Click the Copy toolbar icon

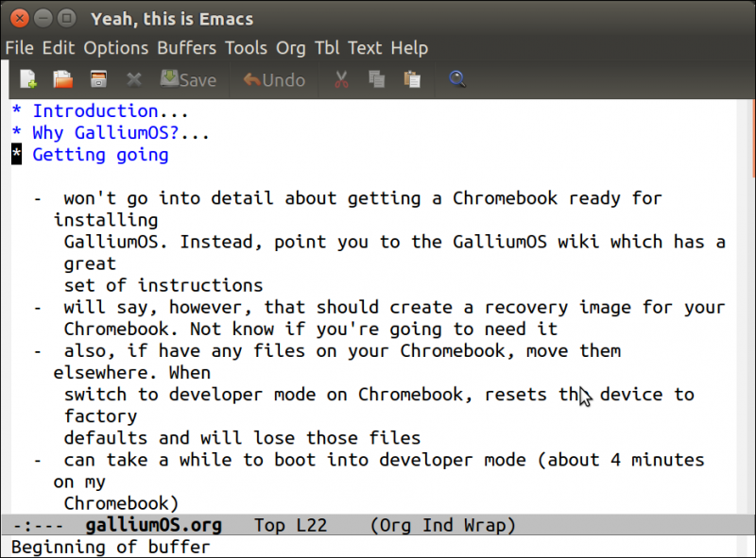376,80
